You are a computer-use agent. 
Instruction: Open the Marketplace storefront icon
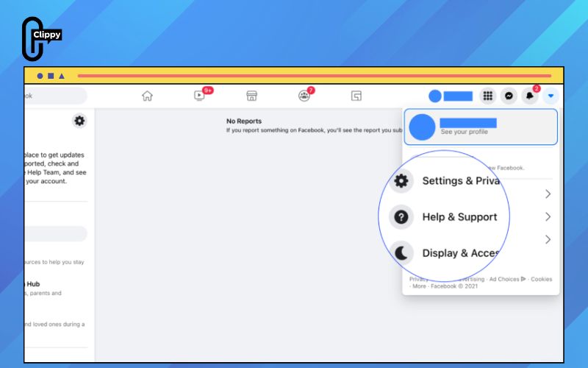(x=251, y=96)
